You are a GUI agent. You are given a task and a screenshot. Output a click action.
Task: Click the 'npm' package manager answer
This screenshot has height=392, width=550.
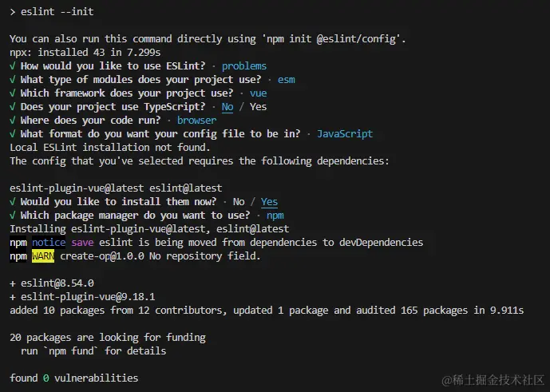click(x=275, y=216)
